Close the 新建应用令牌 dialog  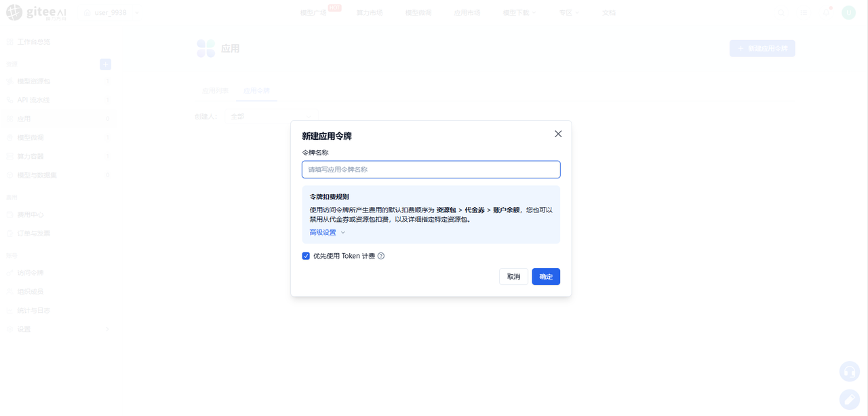[x=558, y=134]
